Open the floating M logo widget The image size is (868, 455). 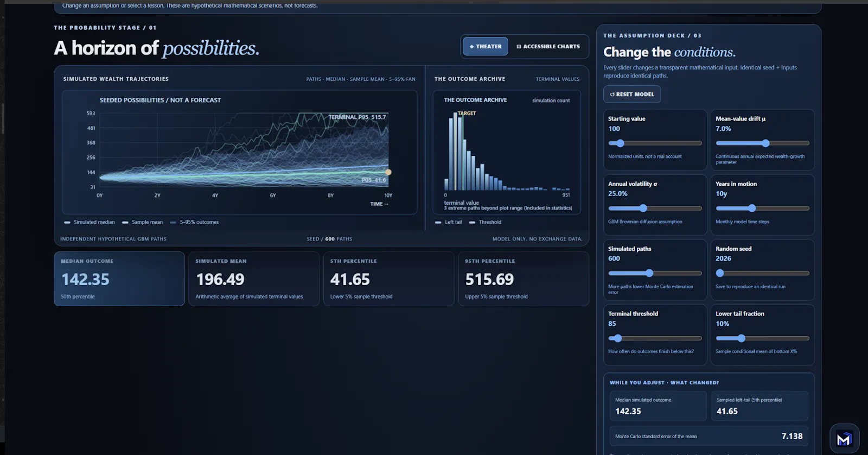[x=844, y=439]
